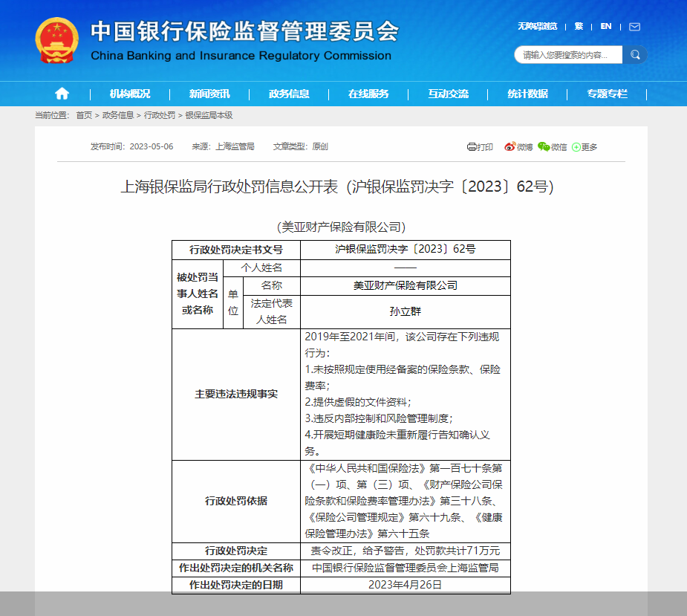
Task: Share via the WeChat icon
Action: [x=544, y=147]
